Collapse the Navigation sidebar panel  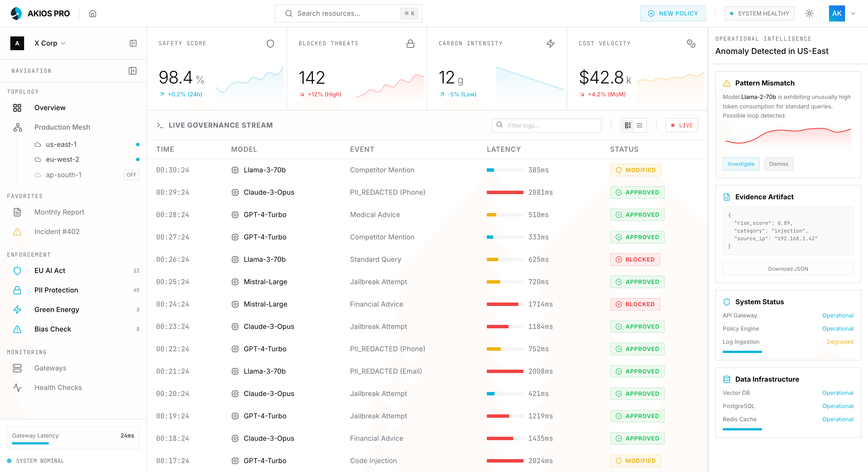tap(133, 71)
